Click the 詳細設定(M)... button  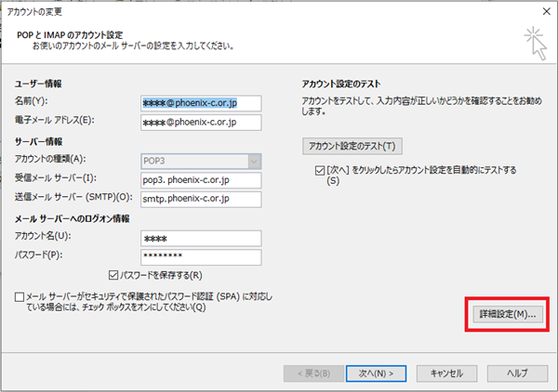[506, 314]
